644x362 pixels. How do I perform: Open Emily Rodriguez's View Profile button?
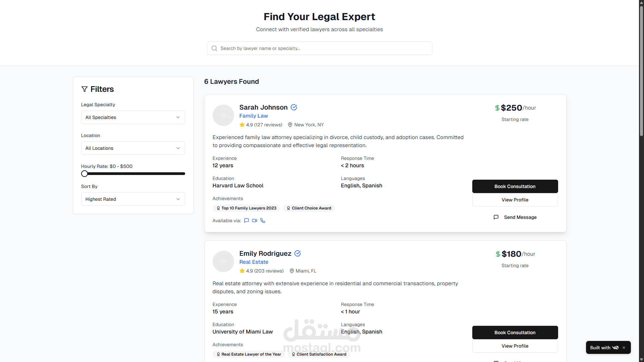tap(515, 346)
